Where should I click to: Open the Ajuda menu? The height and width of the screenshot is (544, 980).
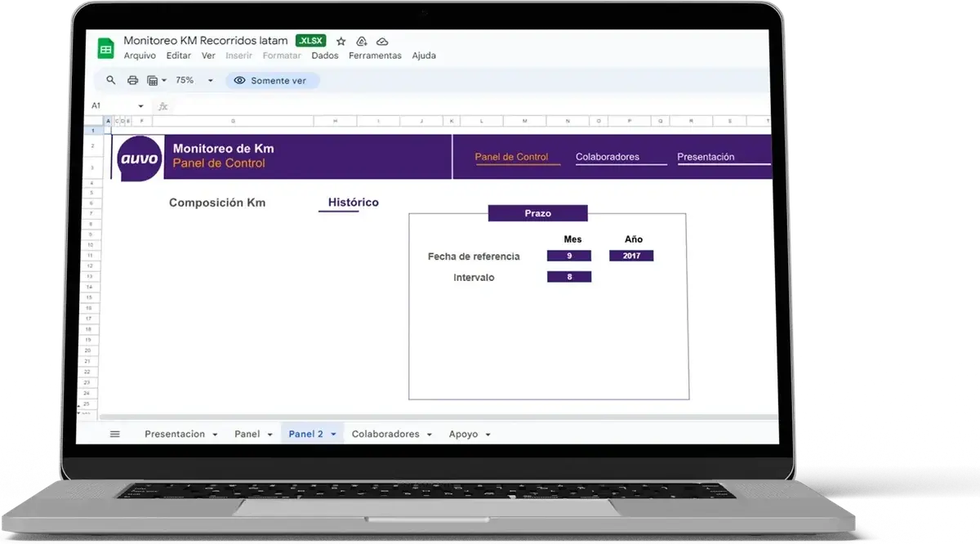(424, 56)
